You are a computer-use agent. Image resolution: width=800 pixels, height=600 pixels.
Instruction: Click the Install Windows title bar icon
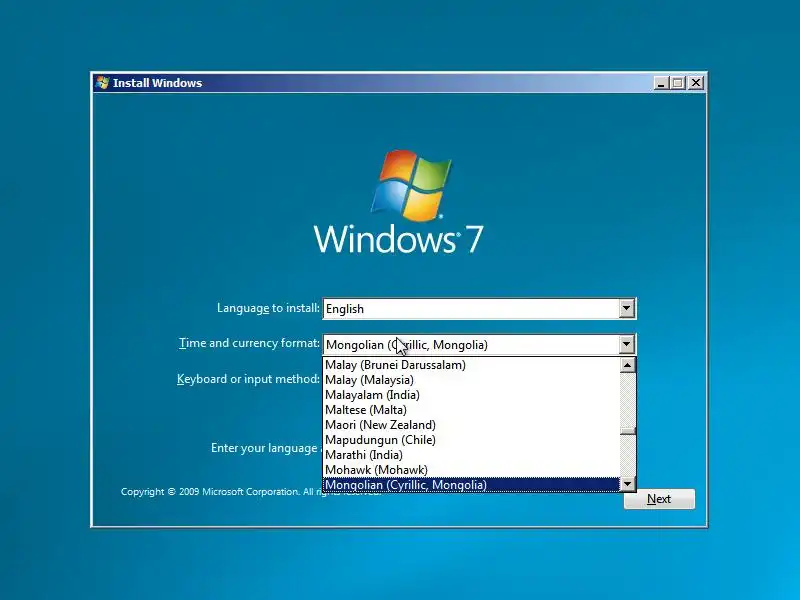coord(103,83)
